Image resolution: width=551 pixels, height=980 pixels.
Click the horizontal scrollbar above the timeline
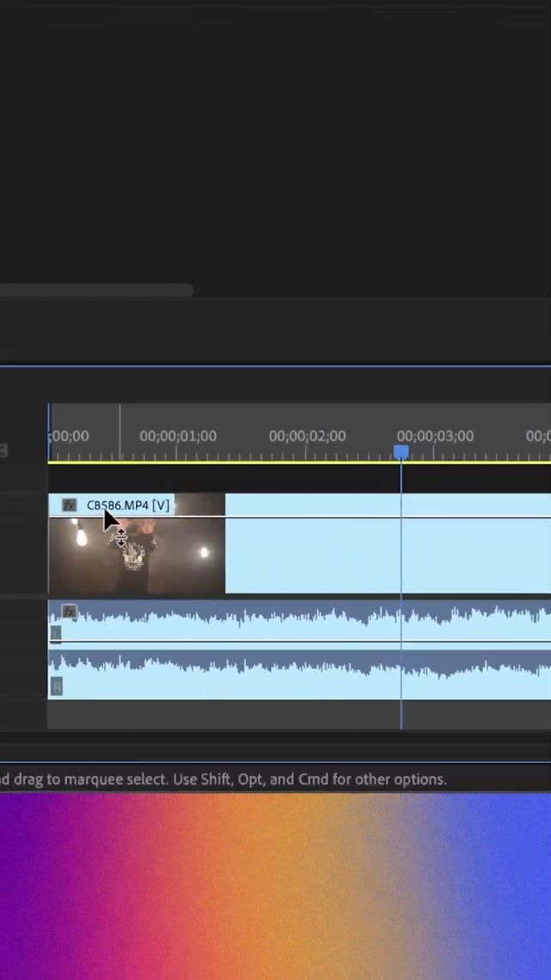point(95,291)
